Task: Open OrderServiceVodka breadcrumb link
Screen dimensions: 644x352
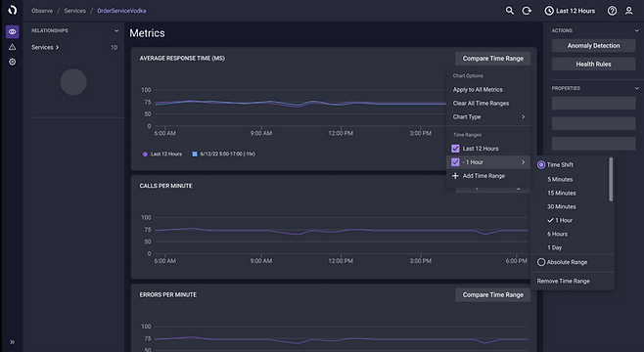Action: coord(121,11)
